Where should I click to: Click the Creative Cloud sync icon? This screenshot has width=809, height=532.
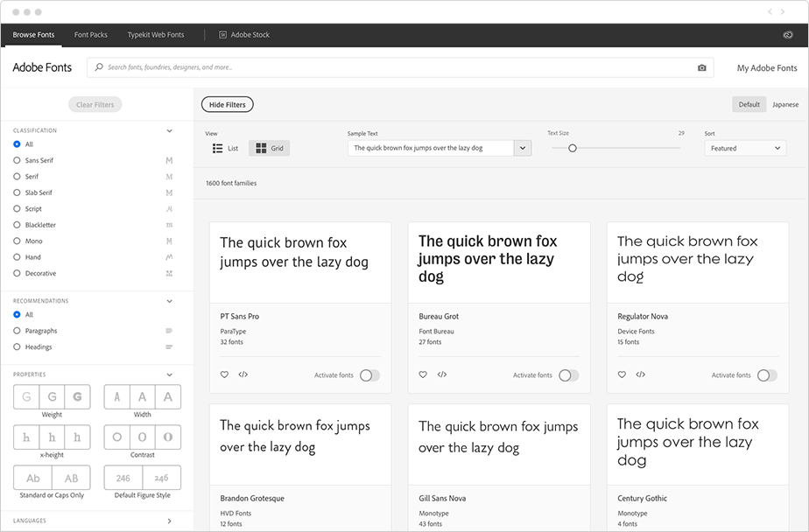coord(788,35)
